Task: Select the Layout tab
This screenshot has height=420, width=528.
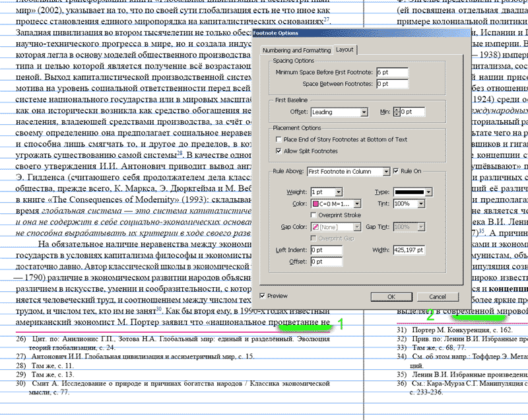Action: (x=345, y=50)
